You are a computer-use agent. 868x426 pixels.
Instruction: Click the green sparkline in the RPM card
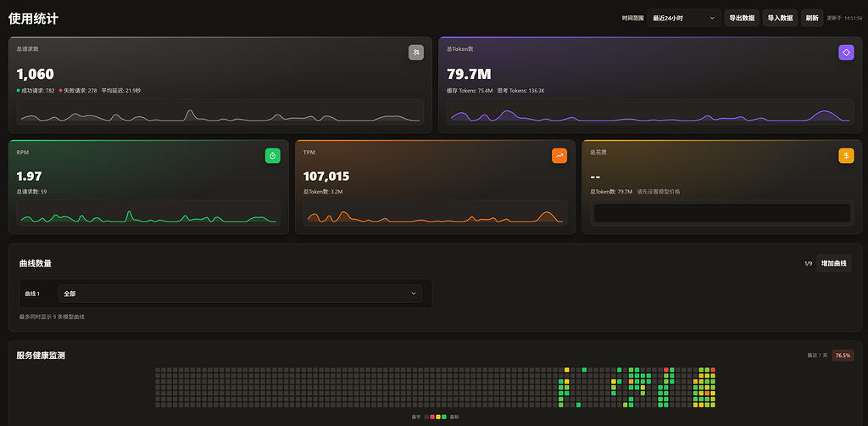(148, 213)
